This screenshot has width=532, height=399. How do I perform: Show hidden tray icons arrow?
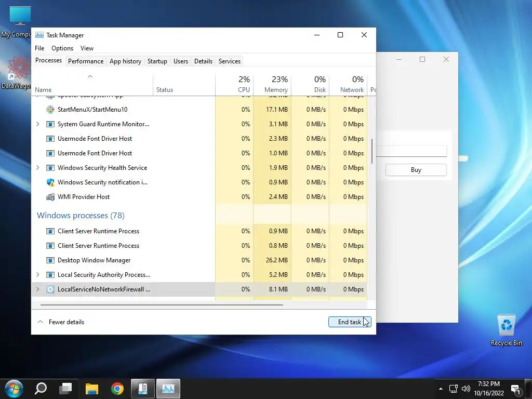441,389
